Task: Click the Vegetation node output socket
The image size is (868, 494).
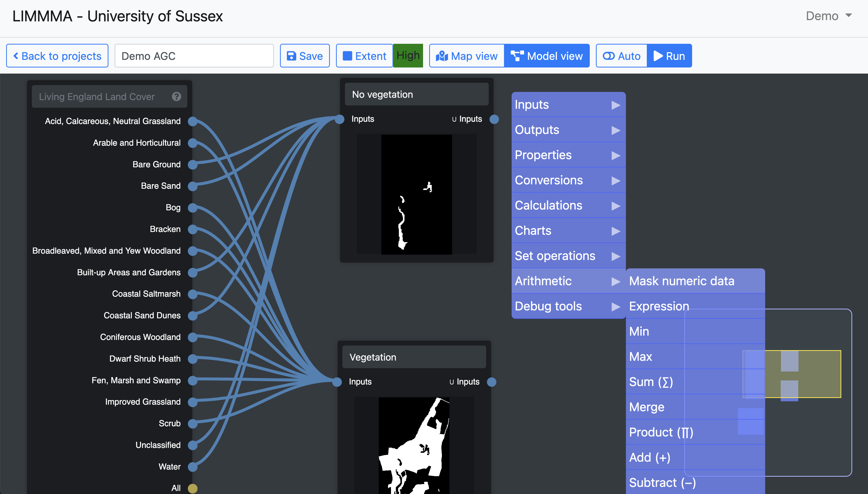Action: pos(492,382)
